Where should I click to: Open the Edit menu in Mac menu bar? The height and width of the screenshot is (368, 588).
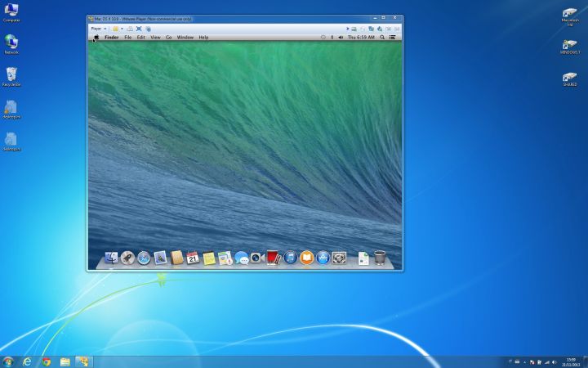click(x=140, y=37)
